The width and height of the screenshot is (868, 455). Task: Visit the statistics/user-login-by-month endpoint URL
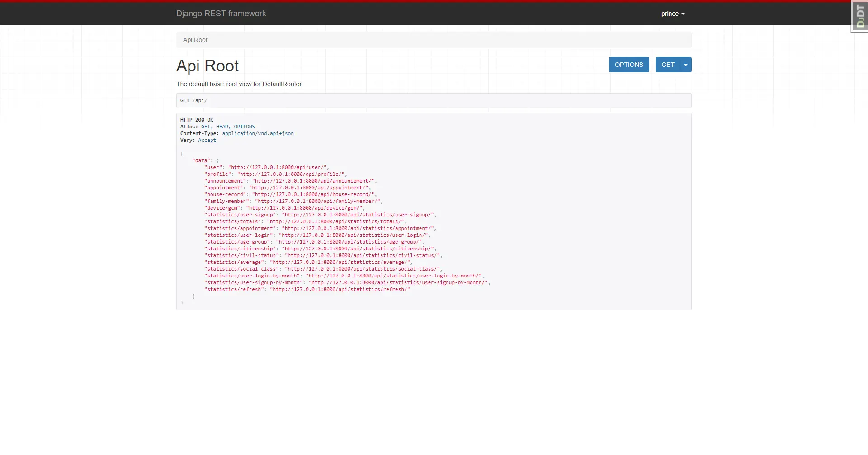pos(394,276)
